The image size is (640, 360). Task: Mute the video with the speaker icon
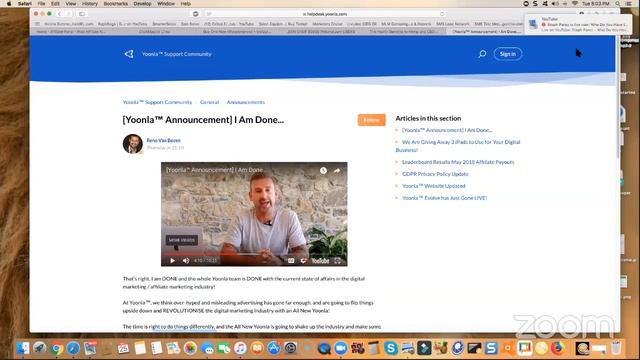click(x=186, y=260)
